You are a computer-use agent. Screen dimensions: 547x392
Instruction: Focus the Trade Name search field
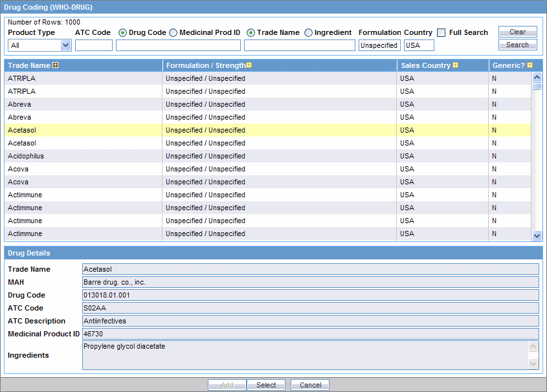(x=299, y=45)
